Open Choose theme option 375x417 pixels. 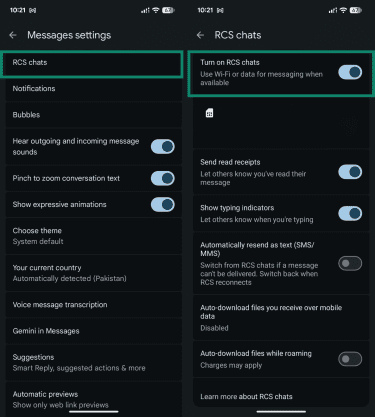(x=94, y=236)
